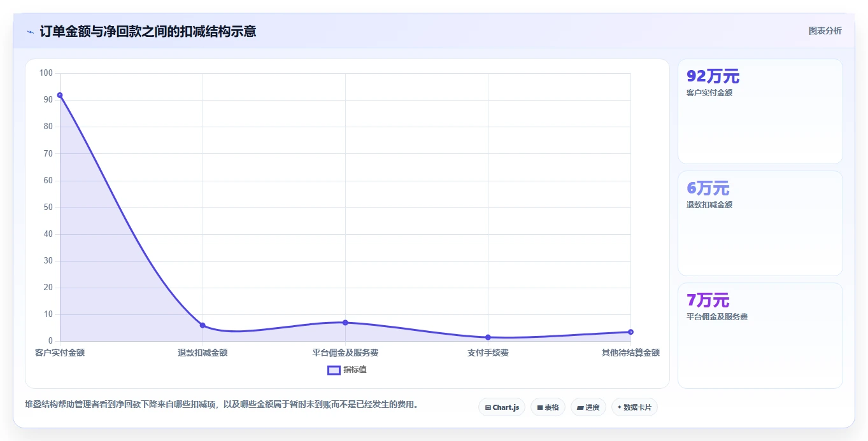Click the data point for 其他待结算金额
The height and width of the screenshot is (441, 868).
click(630, 332)
